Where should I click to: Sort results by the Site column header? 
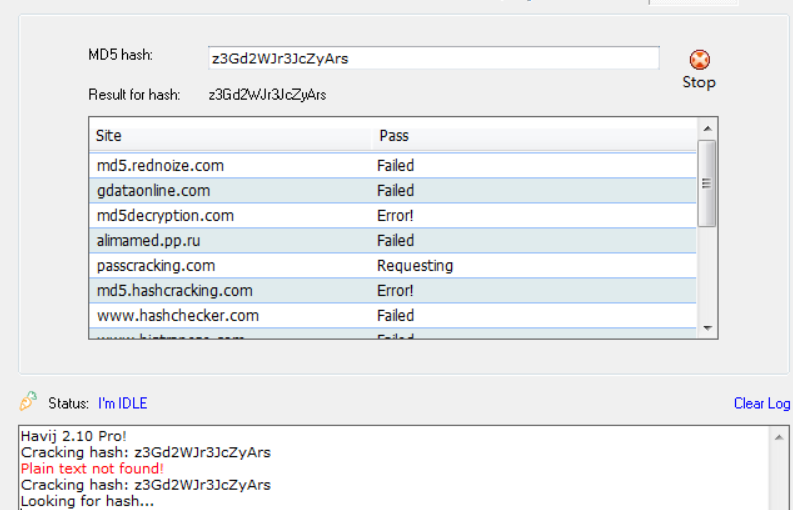coord(230,136)
